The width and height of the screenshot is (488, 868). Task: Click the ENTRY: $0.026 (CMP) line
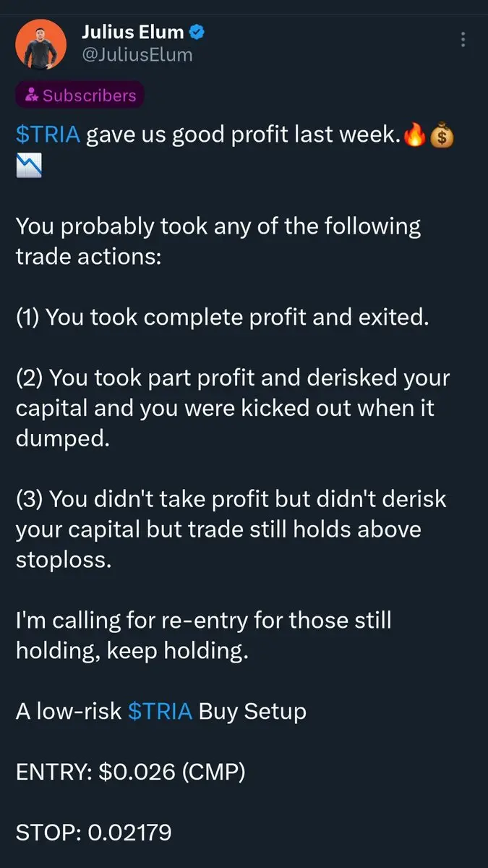tap(131, 772)
